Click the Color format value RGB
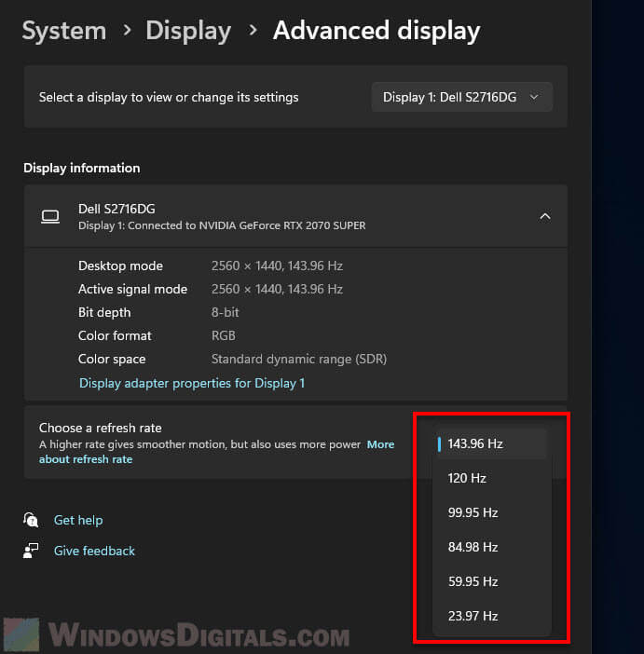 (x=224, y=335)
